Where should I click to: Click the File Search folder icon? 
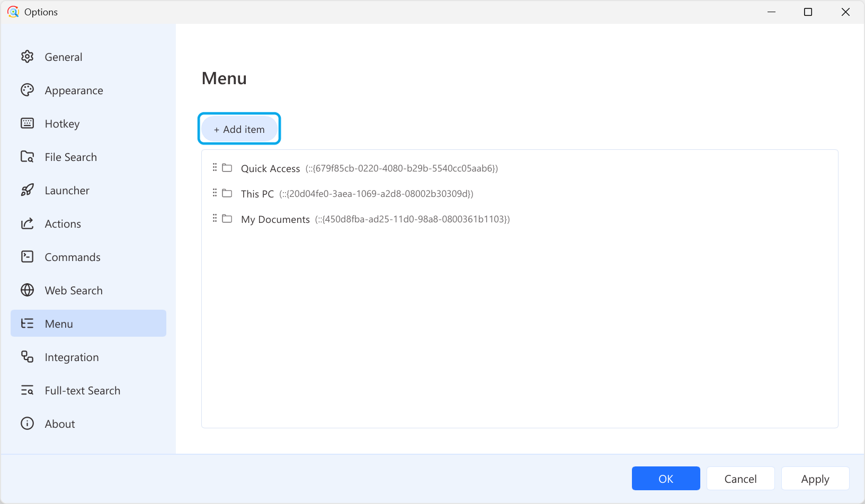coord(27,157)
